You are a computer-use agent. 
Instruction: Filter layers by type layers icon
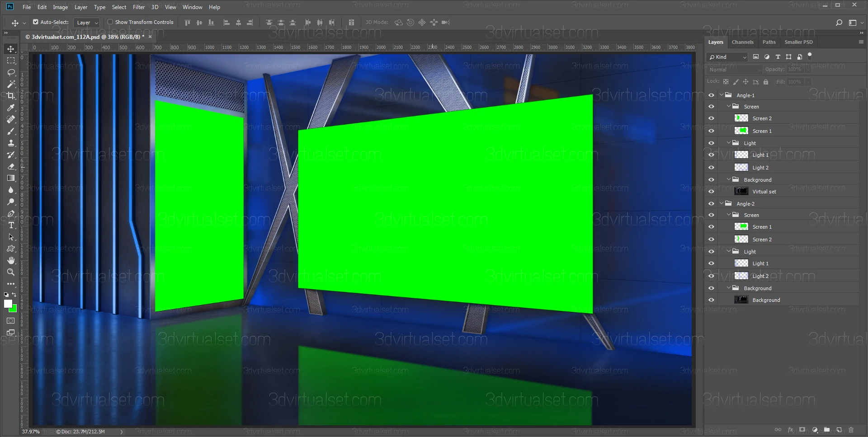tap(778, 57)
